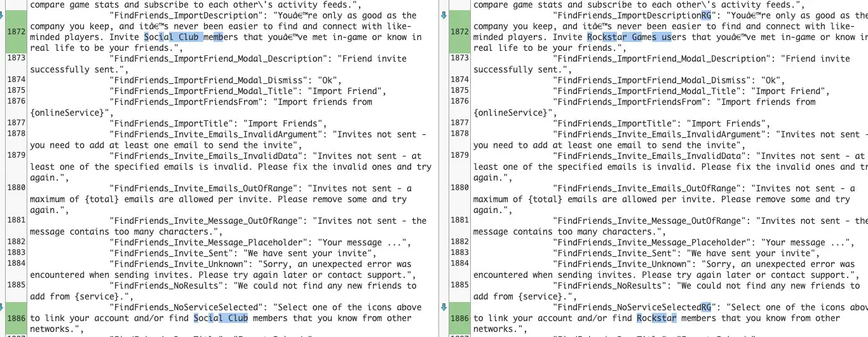
Task: Click the blue arrow beside left pane line 1886
Action: 2,307
